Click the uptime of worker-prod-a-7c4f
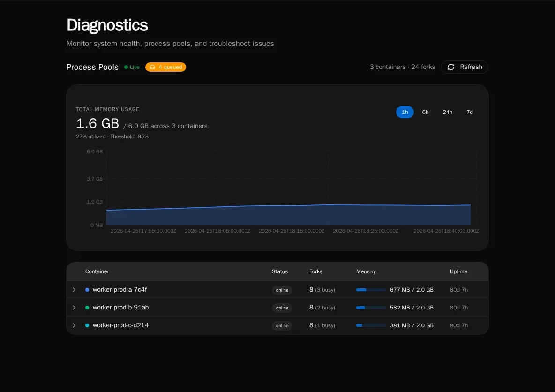 (x=459, y=290)
